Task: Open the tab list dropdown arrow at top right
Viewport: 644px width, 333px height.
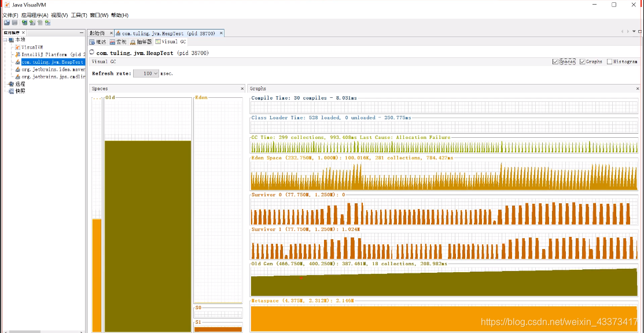Action: click(634, 31)
